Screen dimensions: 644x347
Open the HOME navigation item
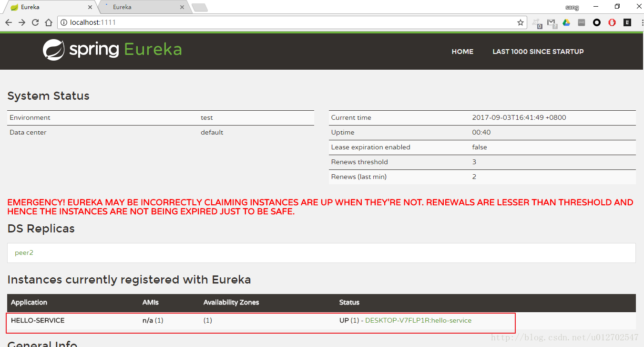[462, 52]
